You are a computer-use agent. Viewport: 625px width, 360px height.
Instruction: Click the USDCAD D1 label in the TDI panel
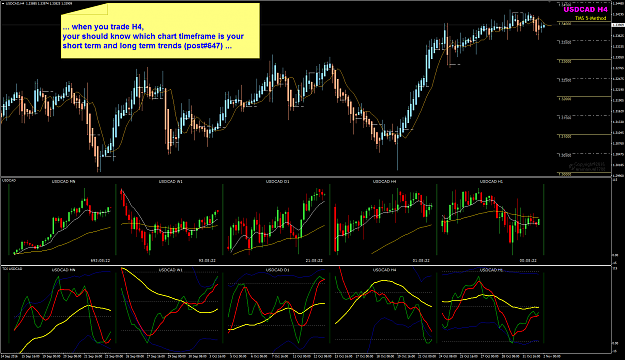click(x=277, y=270)
